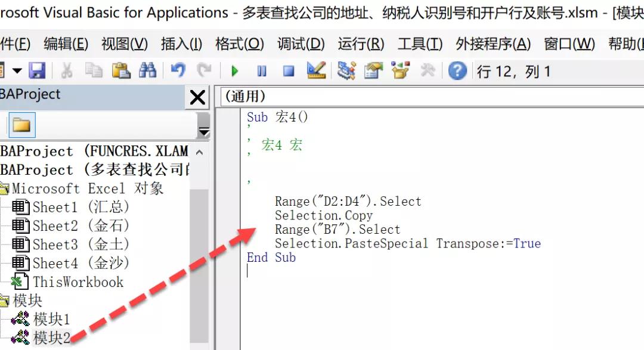
Task: Close the Project Explorer panel
Action: click(197, 97)
